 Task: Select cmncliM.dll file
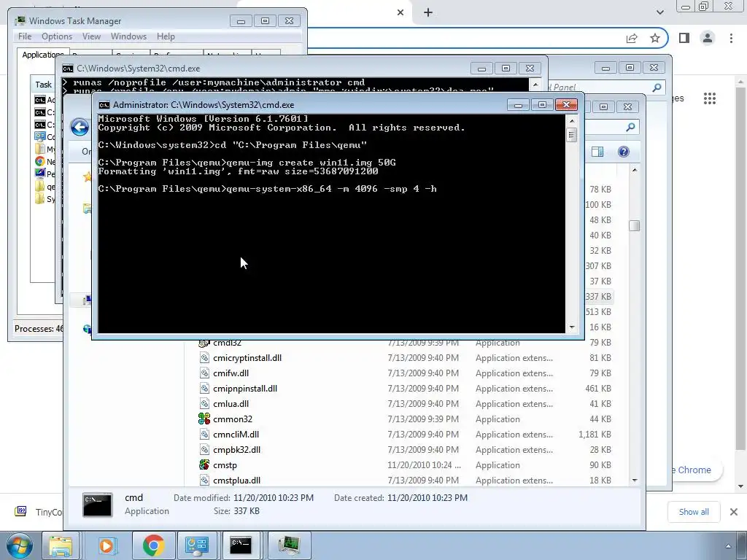click(236, 435)
